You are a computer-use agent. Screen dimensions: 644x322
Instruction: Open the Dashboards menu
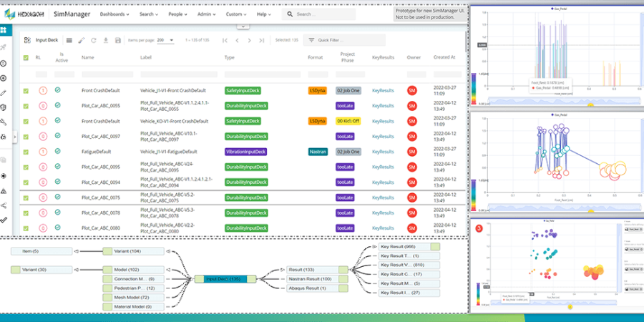pos(114,14)
